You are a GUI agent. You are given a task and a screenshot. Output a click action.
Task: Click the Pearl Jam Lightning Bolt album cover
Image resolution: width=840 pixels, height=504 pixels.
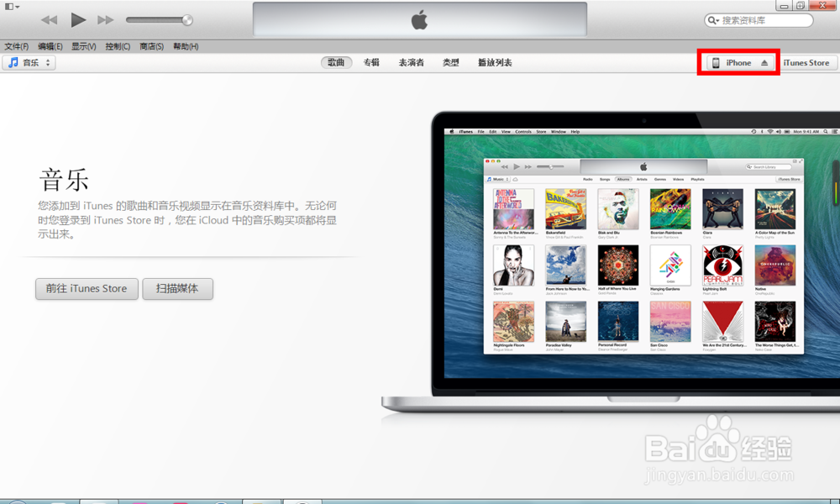coord(722,265)
